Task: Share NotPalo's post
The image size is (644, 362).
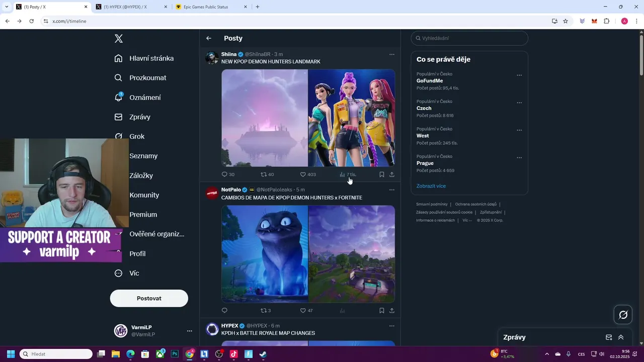Action: coord(392,311)
